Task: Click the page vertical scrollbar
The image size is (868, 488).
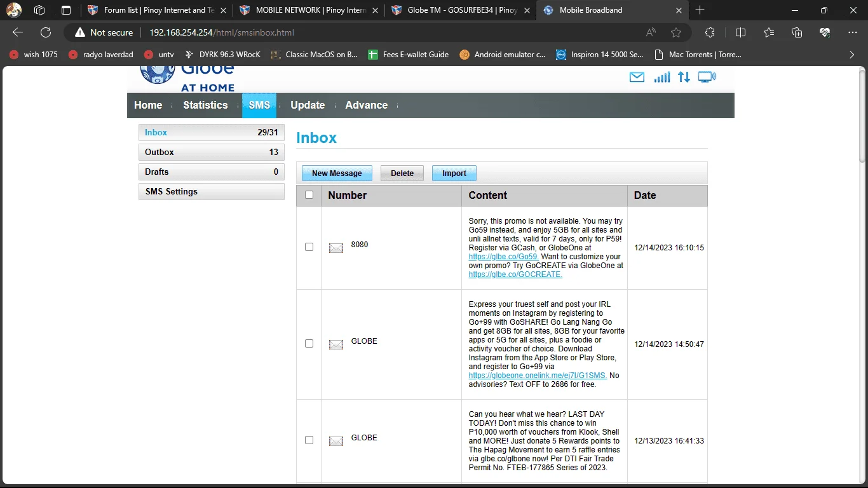Action: (863, 114)
